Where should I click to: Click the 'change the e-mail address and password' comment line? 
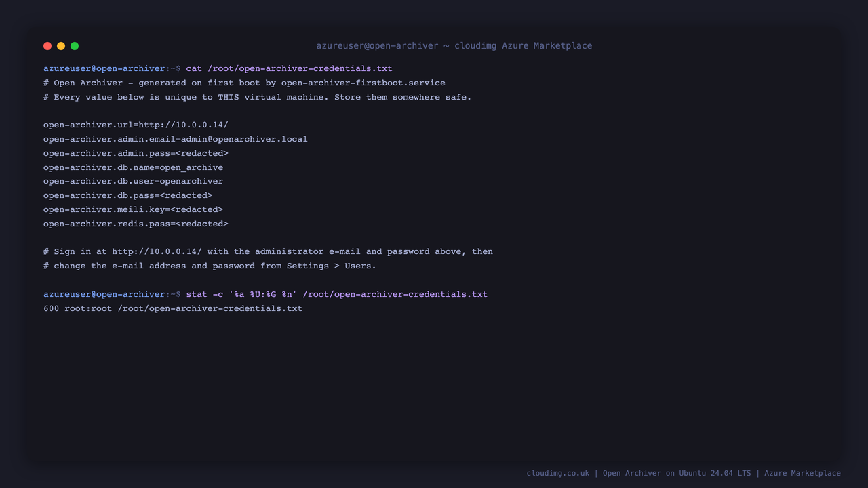[x=210, y=266]
